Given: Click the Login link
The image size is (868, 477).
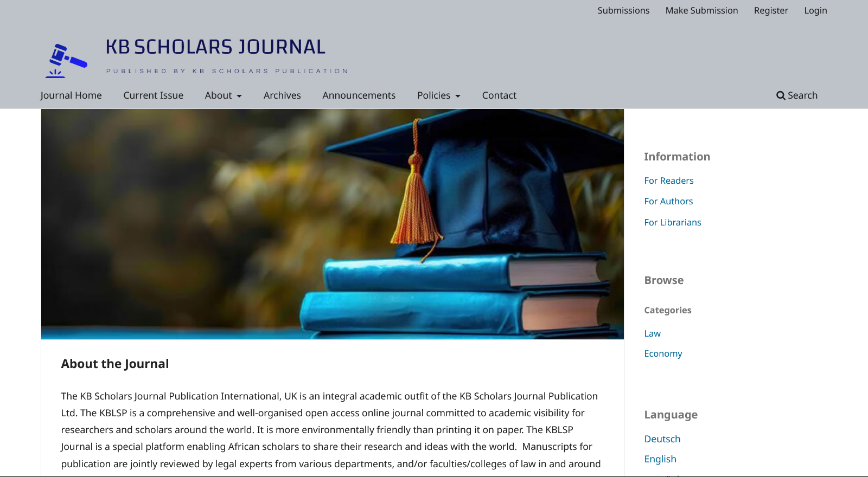Looking at the screenshot, I should [x=815, y=10].
